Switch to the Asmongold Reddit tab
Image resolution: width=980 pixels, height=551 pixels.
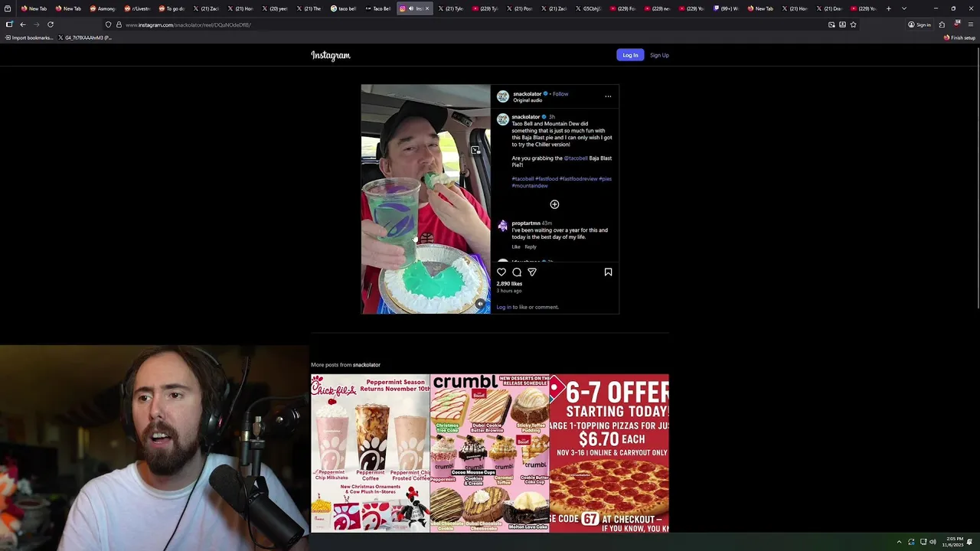pos(103,8)
